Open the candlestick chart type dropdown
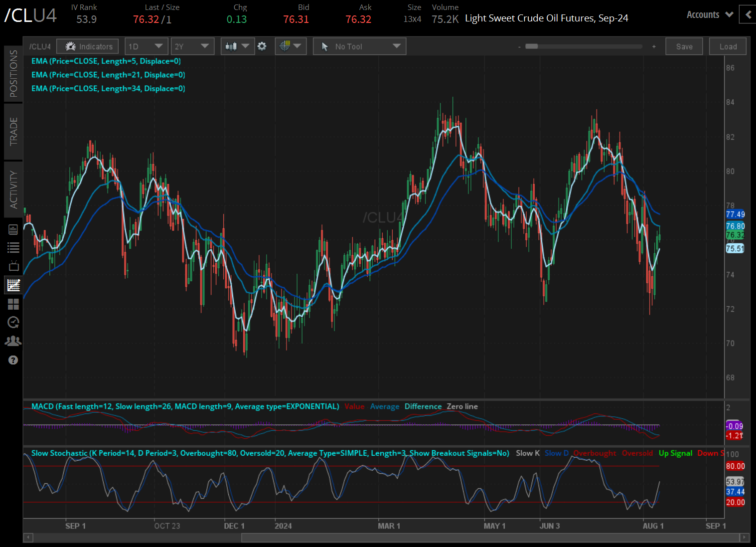This screenshot has width=756, height=547. tap(237, 46)
